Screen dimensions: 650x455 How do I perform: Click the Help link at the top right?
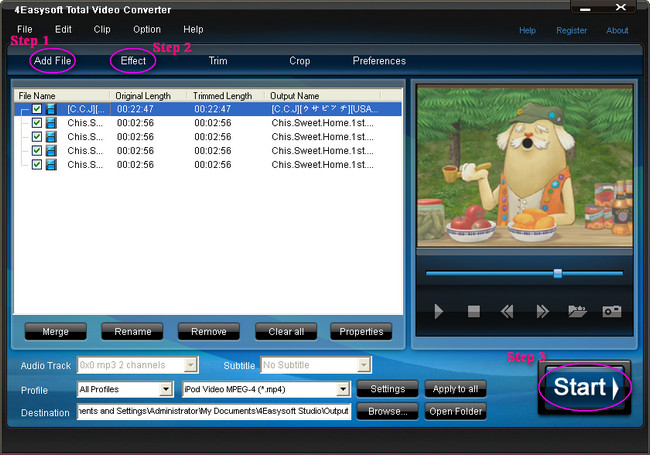coord(527,30)
